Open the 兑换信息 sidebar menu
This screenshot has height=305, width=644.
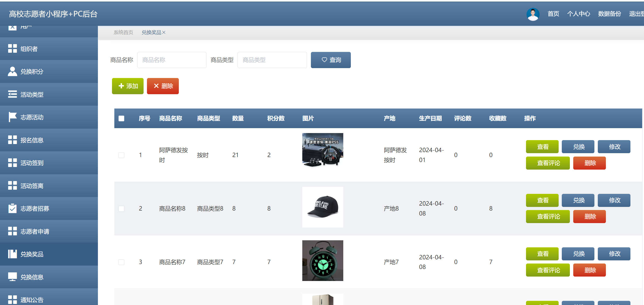(x=49, y=277)
